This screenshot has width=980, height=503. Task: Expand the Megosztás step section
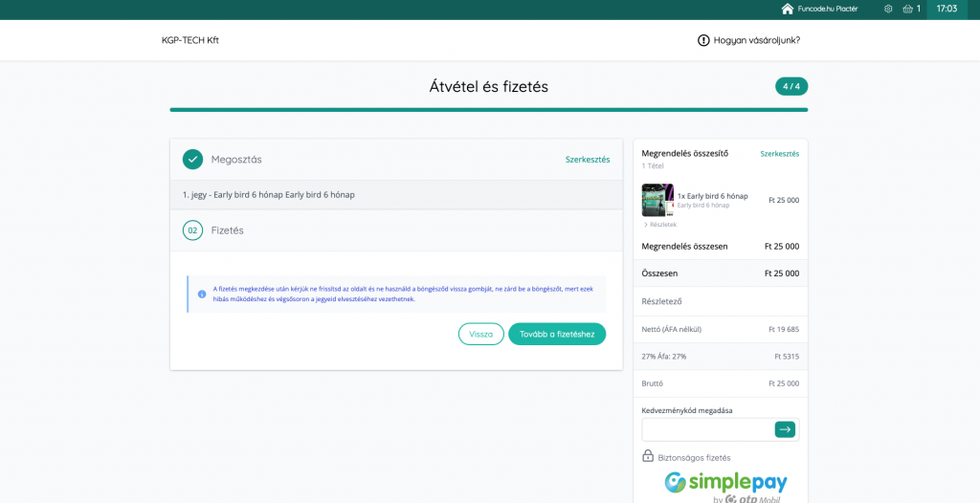tap(236, 160)
